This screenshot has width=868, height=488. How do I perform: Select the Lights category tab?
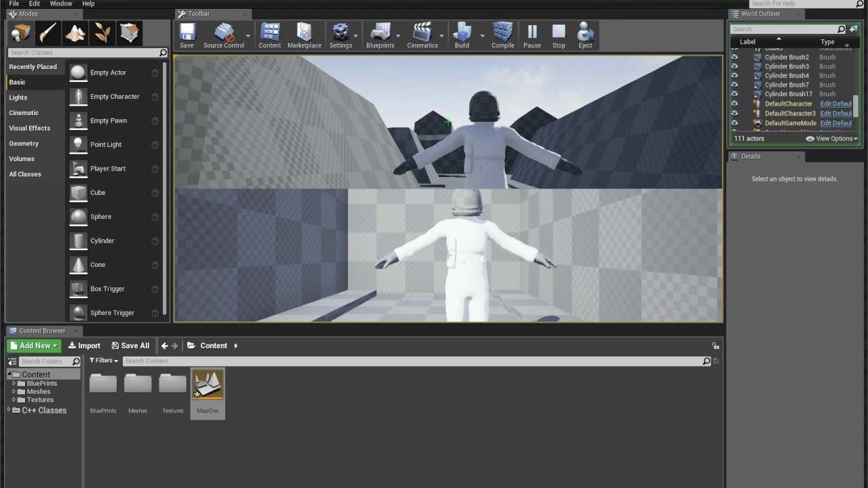18,98
